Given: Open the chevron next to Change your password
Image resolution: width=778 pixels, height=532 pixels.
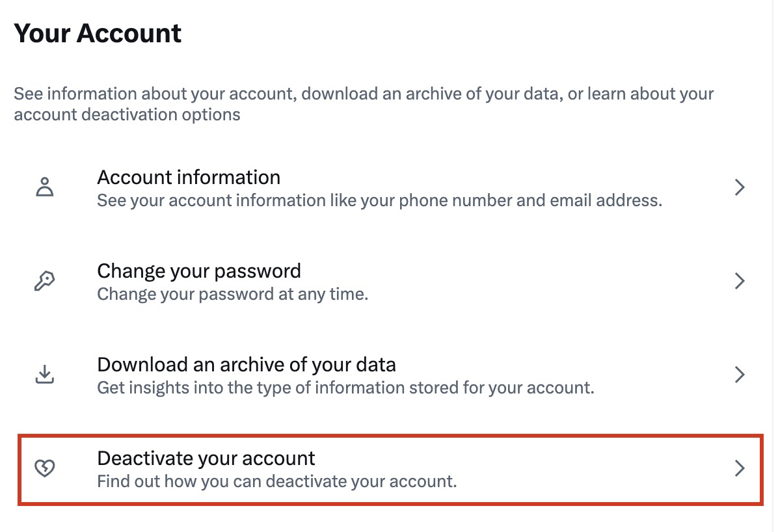Looking at the screenshot, I should [x=739, y=282].
